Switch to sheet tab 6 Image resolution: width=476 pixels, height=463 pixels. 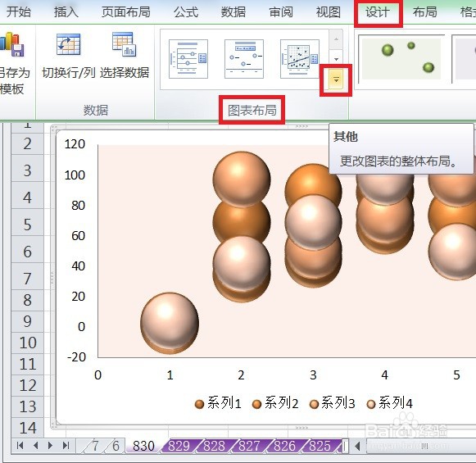click(116, 446)
